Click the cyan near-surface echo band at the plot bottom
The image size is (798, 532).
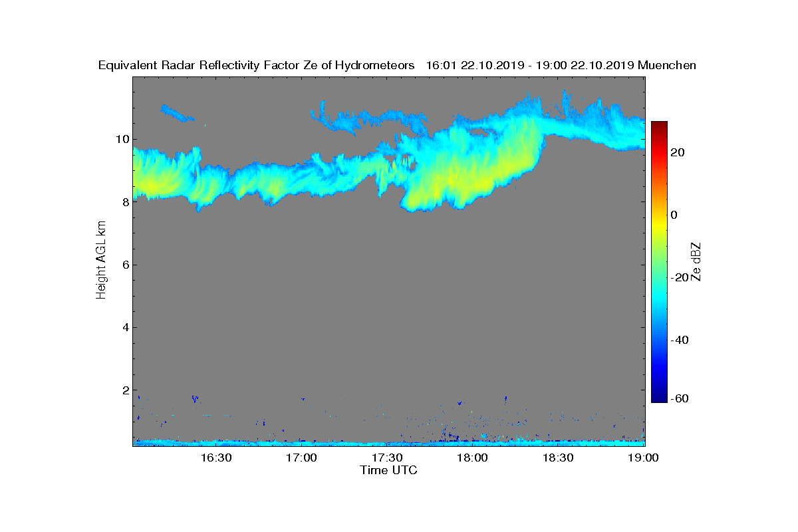click(389, 442)
